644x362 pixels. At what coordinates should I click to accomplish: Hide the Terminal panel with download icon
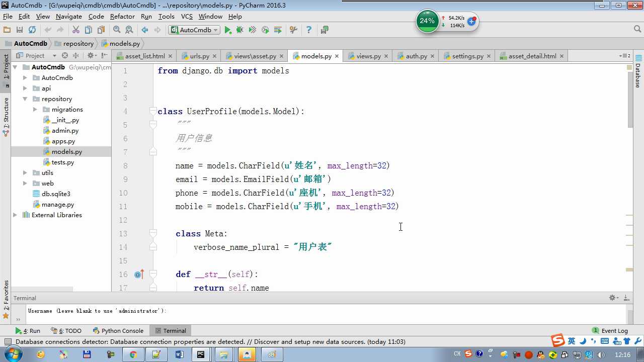627,298
